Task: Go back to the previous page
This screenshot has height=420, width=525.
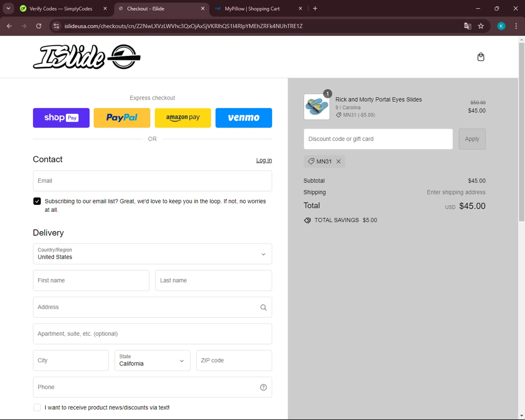Action: [9, 26]
